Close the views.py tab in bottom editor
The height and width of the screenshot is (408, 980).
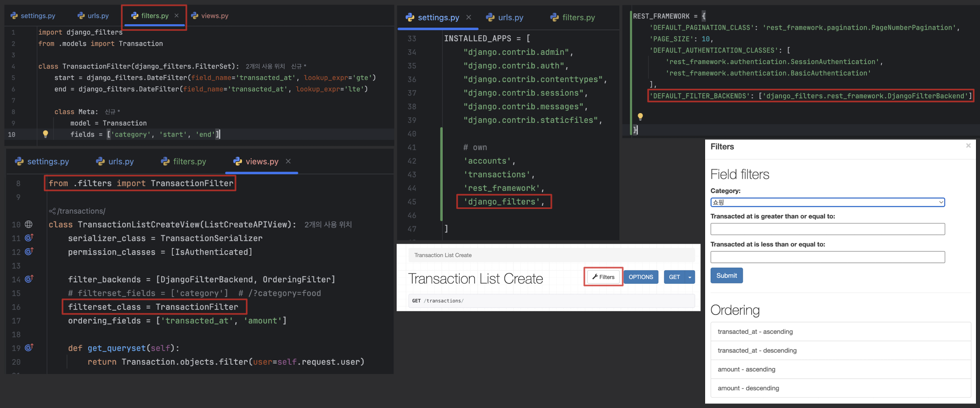click(288, 161)
